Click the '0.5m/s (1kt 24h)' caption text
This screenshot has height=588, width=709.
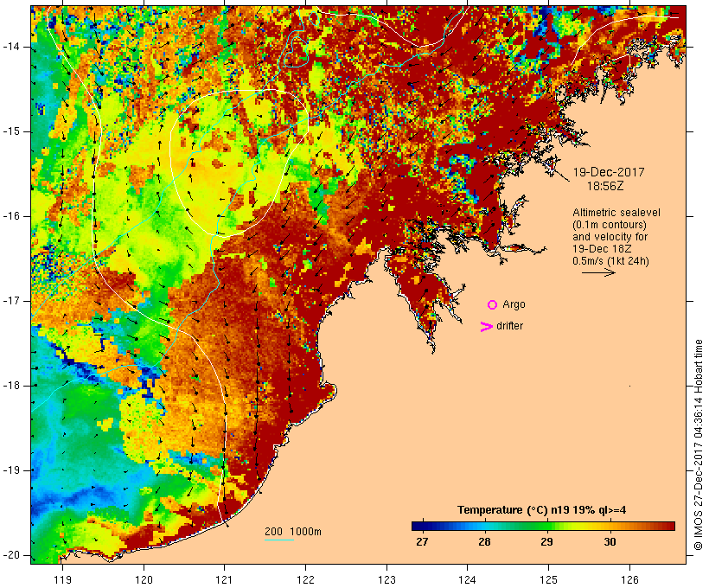610,261
